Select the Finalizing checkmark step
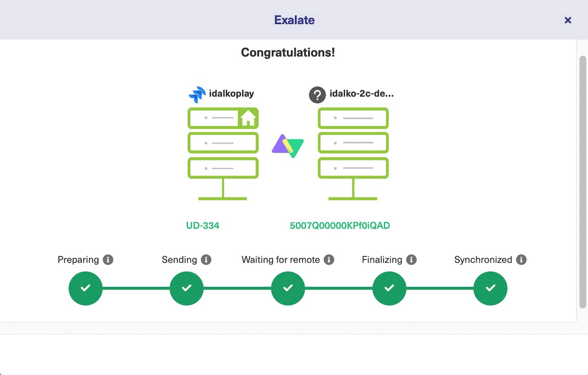This screenshot has width=588, height=375. point(389,288)
